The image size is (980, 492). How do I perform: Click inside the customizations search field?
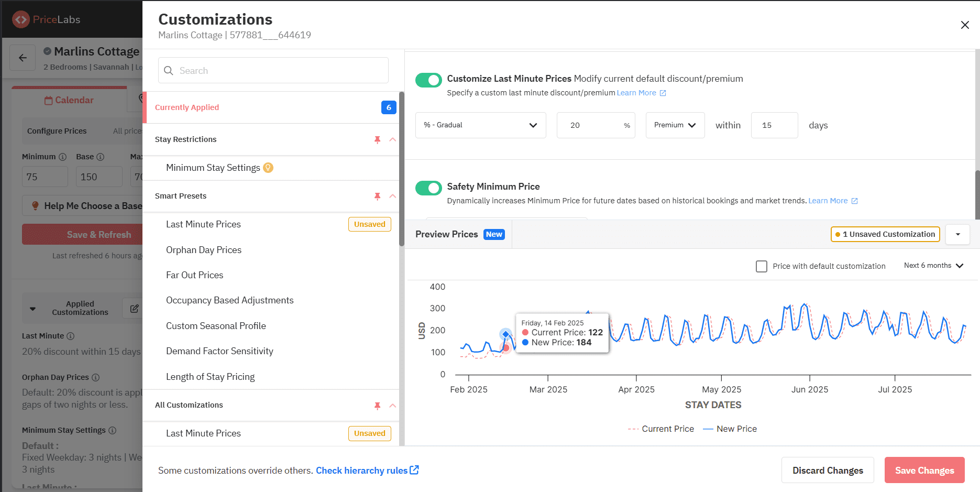(x=272, y=70)
